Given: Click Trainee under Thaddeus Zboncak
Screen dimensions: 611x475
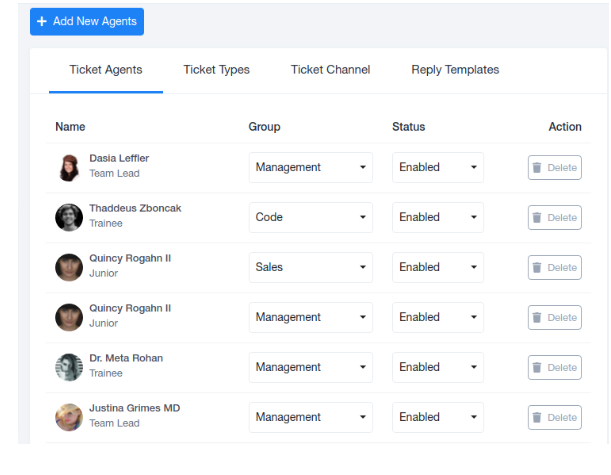Looking at the screenshot, I should pyautogui.click(x=106, y=223).
